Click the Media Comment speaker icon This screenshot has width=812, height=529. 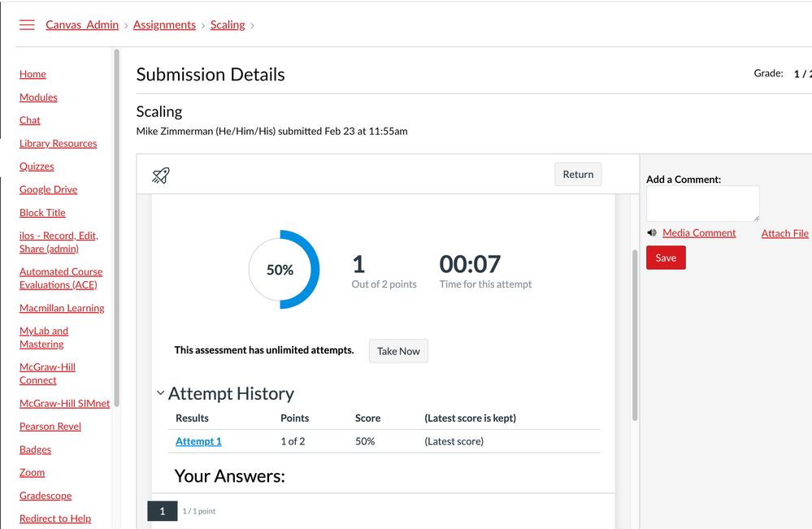point(652,233)
